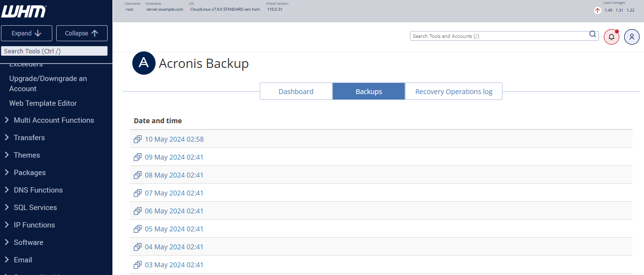Click the Acronis Backup logo icon
Image resolution: width=644 pixels, height=275 pixels.
(x=143, y=63)
